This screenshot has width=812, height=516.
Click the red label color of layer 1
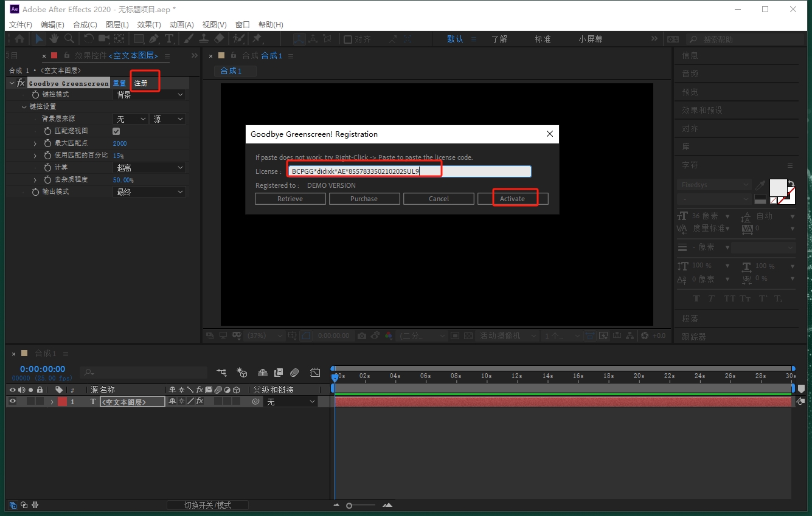click(x=62, y=402)
